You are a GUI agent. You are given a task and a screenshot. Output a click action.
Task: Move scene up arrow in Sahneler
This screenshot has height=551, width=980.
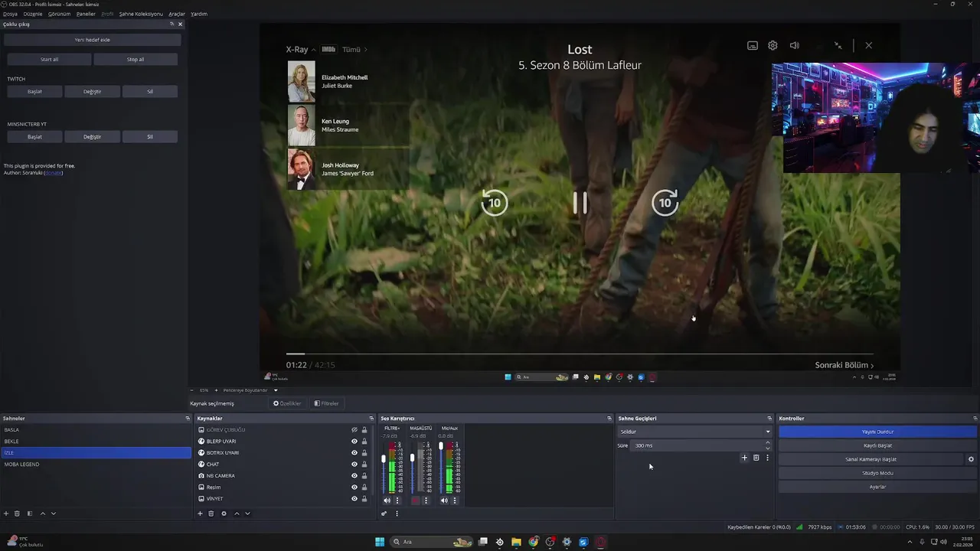click(x=43, y=514)
